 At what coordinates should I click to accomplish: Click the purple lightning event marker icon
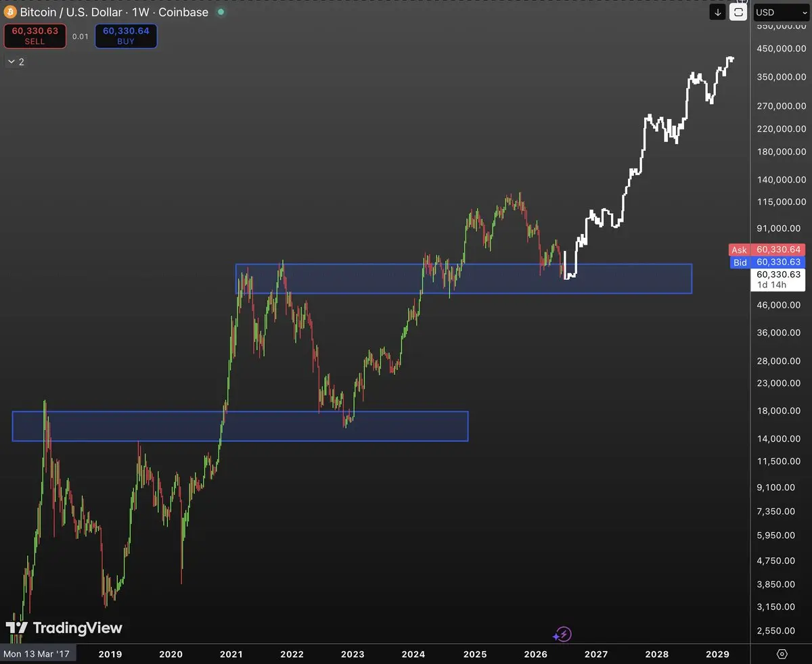562,634
